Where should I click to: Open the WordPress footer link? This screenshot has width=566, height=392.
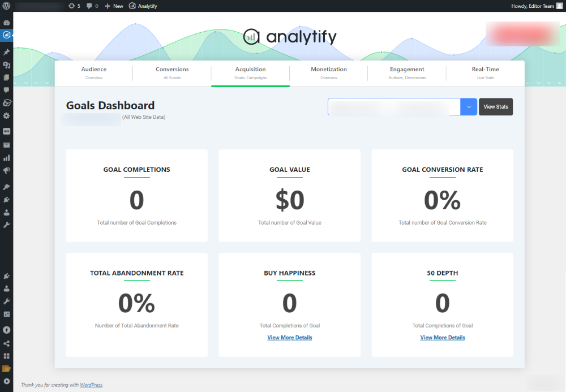click(x=91, y=385)
